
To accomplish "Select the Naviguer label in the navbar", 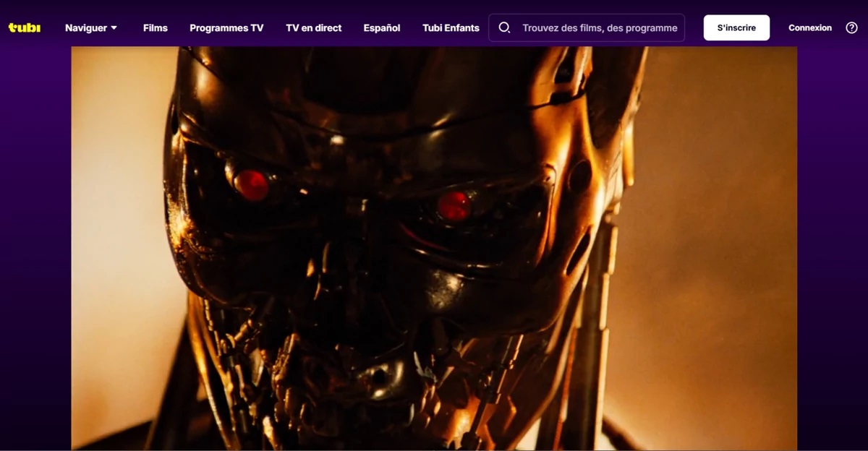I will [86, 27].
